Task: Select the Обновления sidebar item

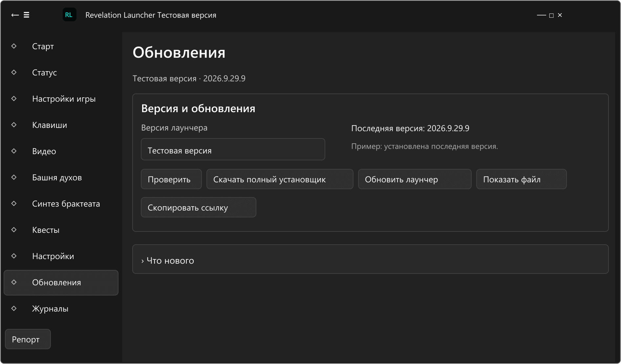Action: [x=61, y=283]
